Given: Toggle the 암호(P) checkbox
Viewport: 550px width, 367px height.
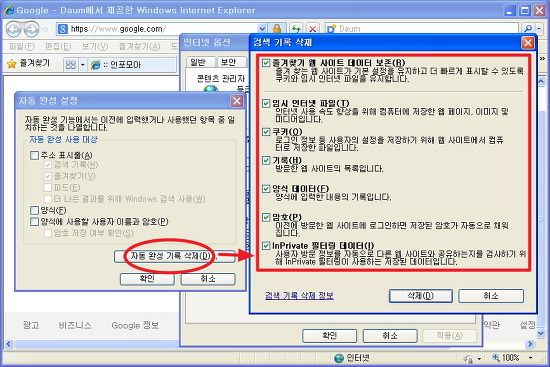Looking at the screenshot, I should pyautogui.click(x=266, y=217).
